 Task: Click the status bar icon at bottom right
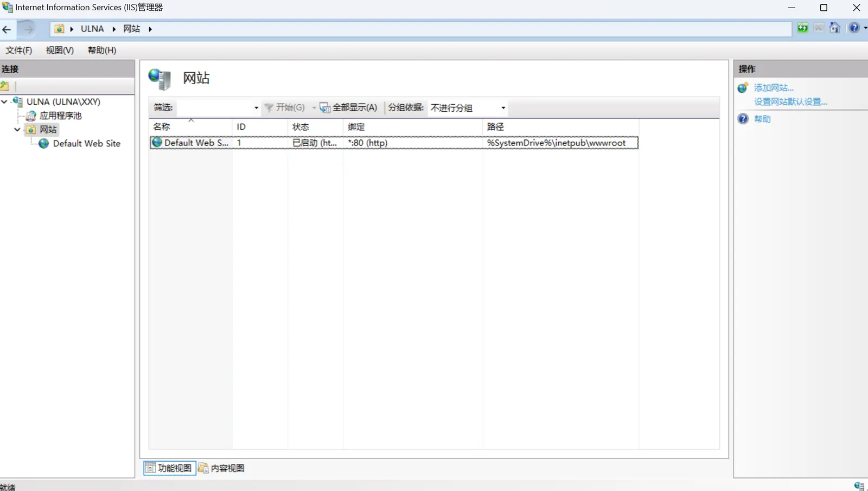858,486
